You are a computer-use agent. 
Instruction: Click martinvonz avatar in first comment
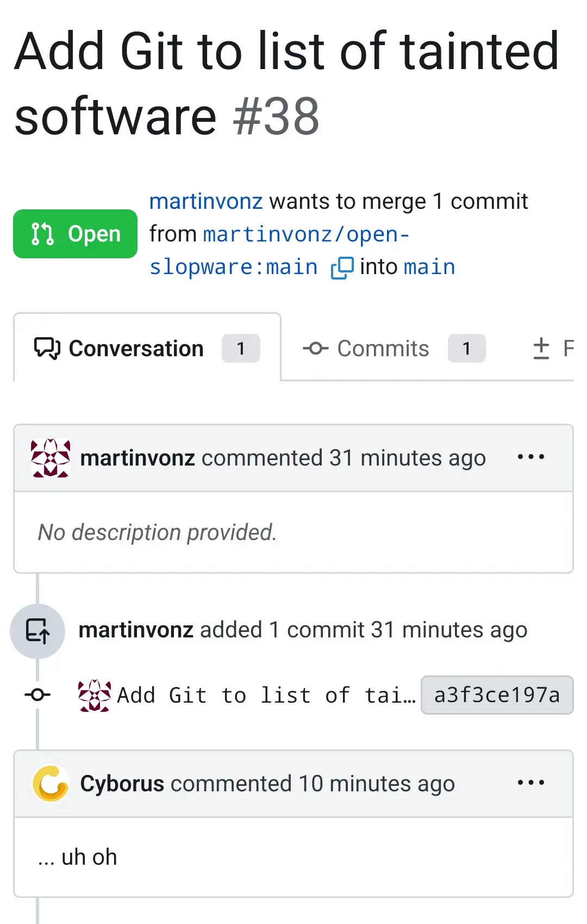[51, 458]
